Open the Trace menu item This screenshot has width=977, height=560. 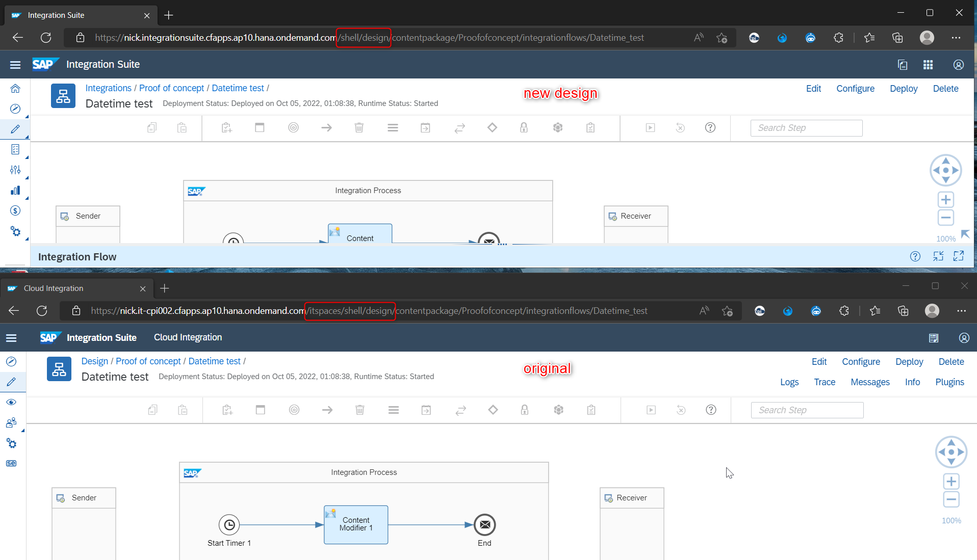(824, 382)
